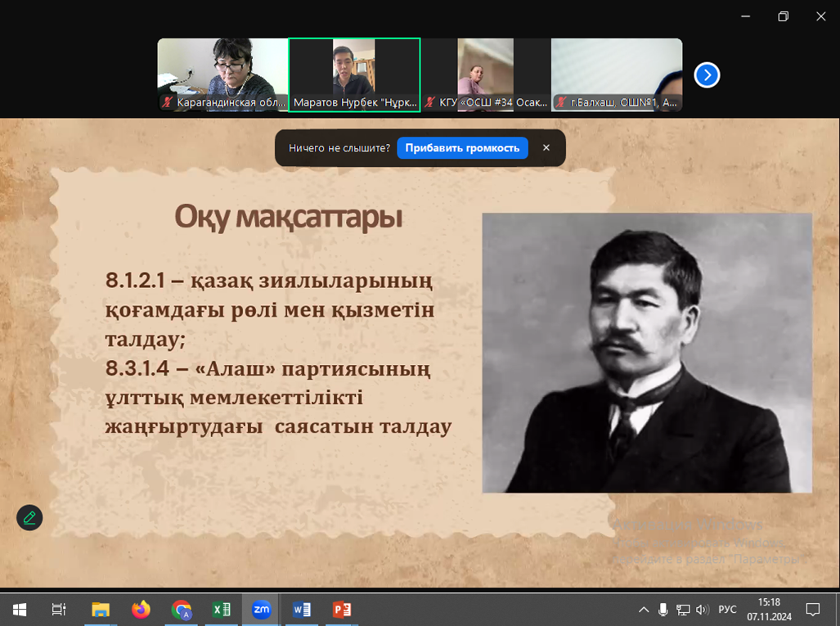Click the green annotation pencil icon

tap(29, 517)
